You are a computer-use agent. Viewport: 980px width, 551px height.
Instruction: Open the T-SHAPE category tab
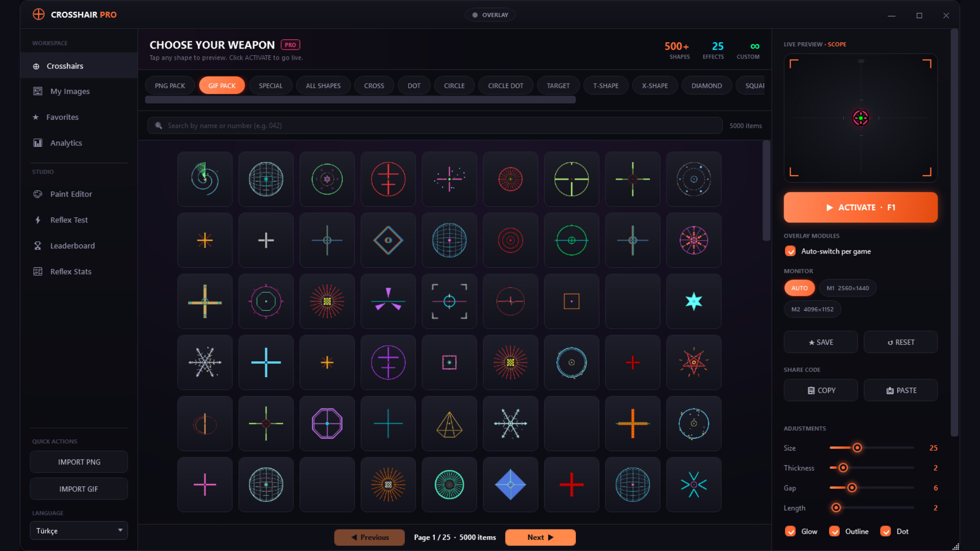coord(606,86)
